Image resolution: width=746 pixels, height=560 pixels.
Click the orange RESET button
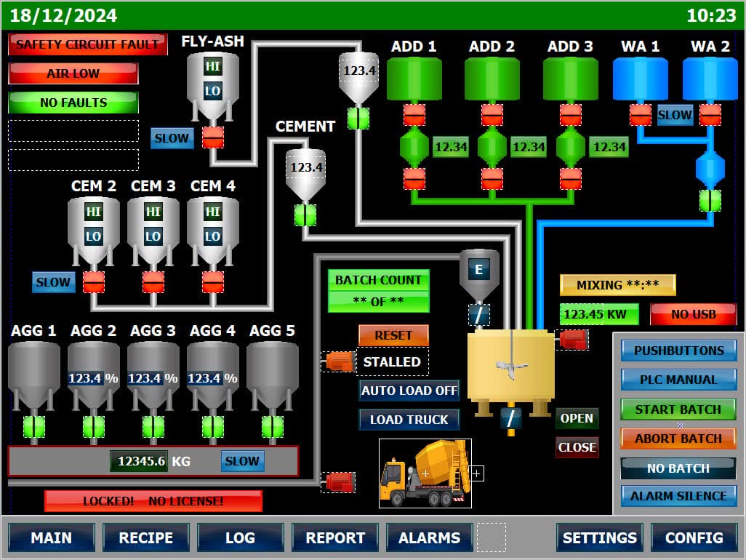point(393,335)
